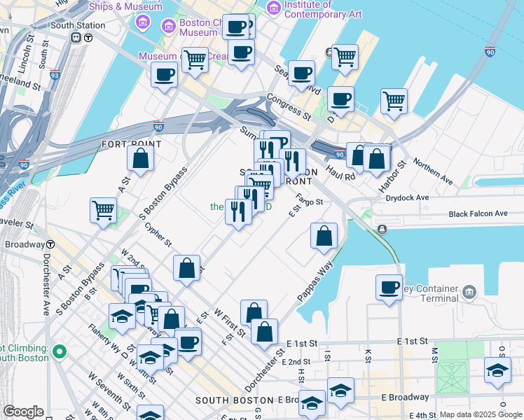Click the Black Falcon Ave transit stop icon
Screen dimensions: 524x420
pyautogui.click(x=382, y=230)
